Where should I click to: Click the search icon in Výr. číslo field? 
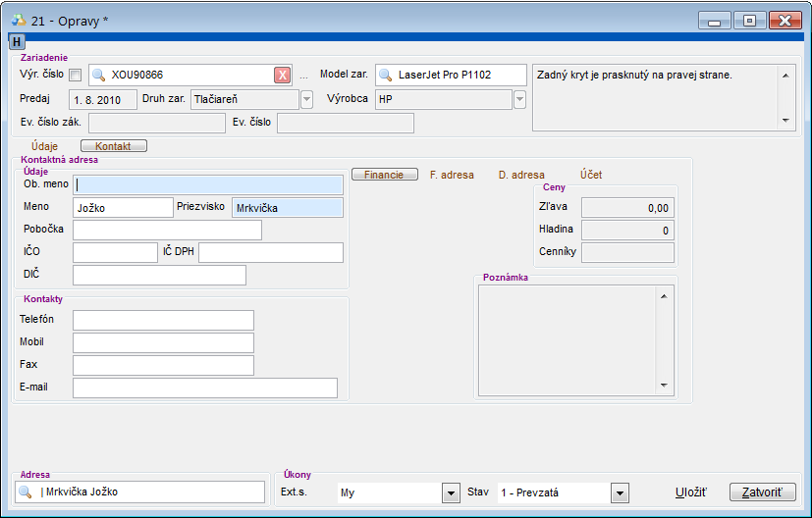click(98, 76)
